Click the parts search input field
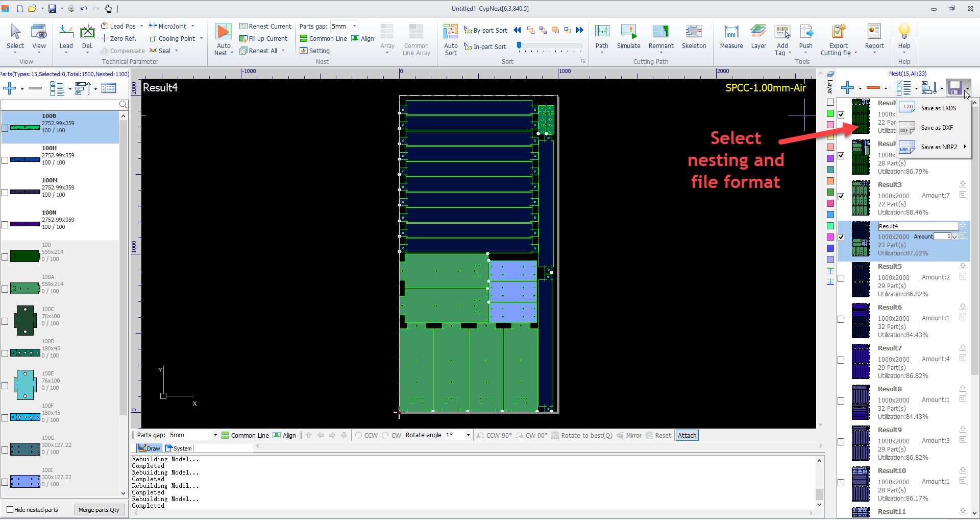This screenshot has width=980, height=520. [60, 105]
